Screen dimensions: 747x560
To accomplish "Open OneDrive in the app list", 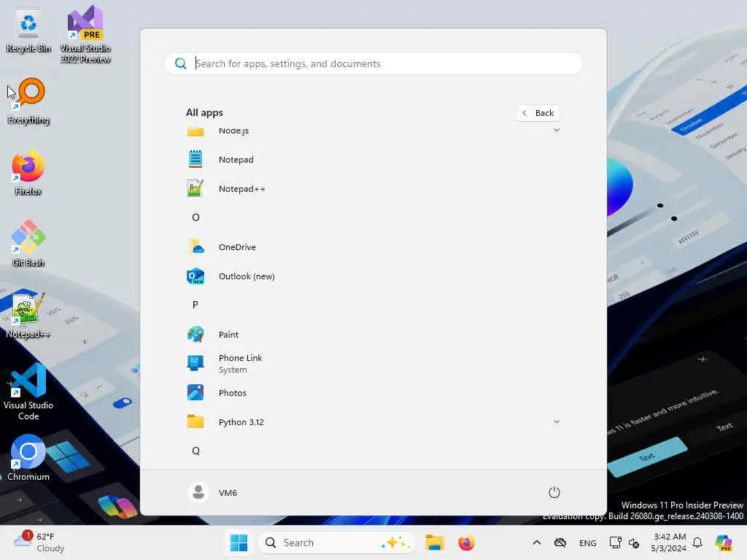I will [373, 246].
